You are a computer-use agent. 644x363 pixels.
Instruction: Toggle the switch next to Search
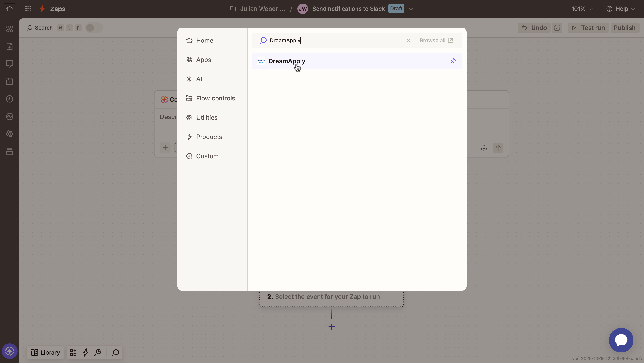click(94, 28)
